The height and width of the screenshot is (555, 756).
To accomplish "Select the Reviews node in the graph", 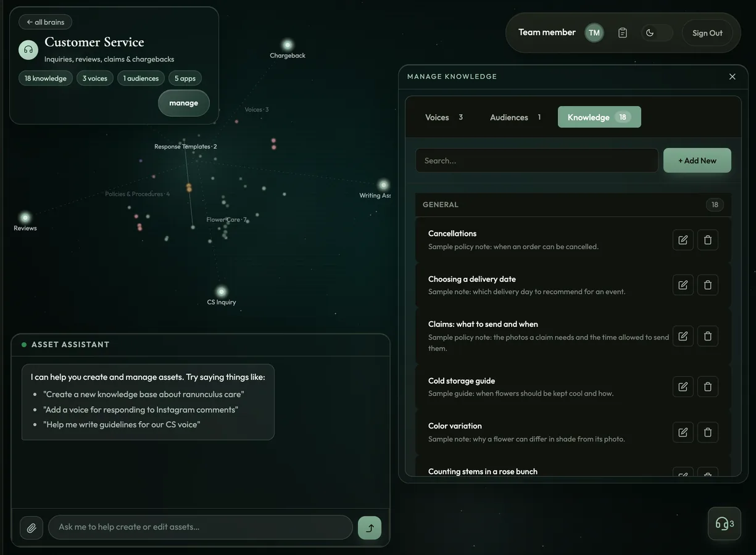I will (x=25, y=218).
